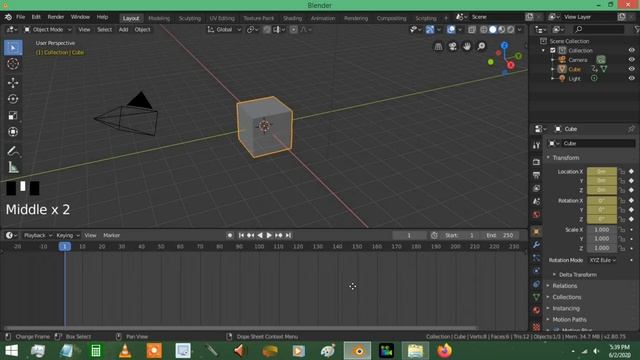This screenshot has height=360, width=640.
Task: Toggle viewport overlays button
Action: click(x=451, y=29)
